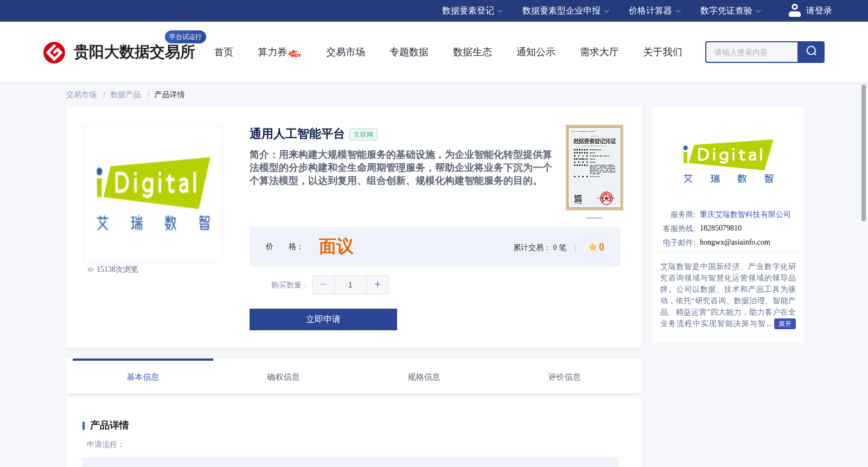Open provider 重庆艾瑞数智科技有限公司 link
The height and width of the screenshot is (467, 868).
[x=745, y=215]
